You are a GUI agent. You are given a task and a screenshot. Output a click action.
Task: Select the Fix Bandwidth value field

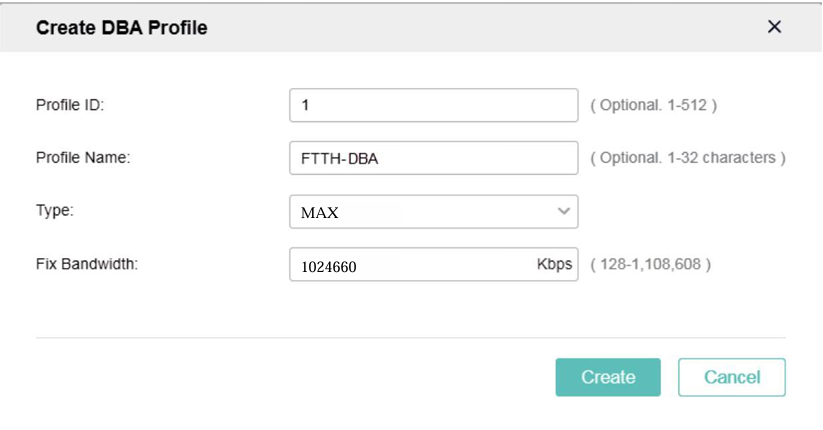click(434, 264)
